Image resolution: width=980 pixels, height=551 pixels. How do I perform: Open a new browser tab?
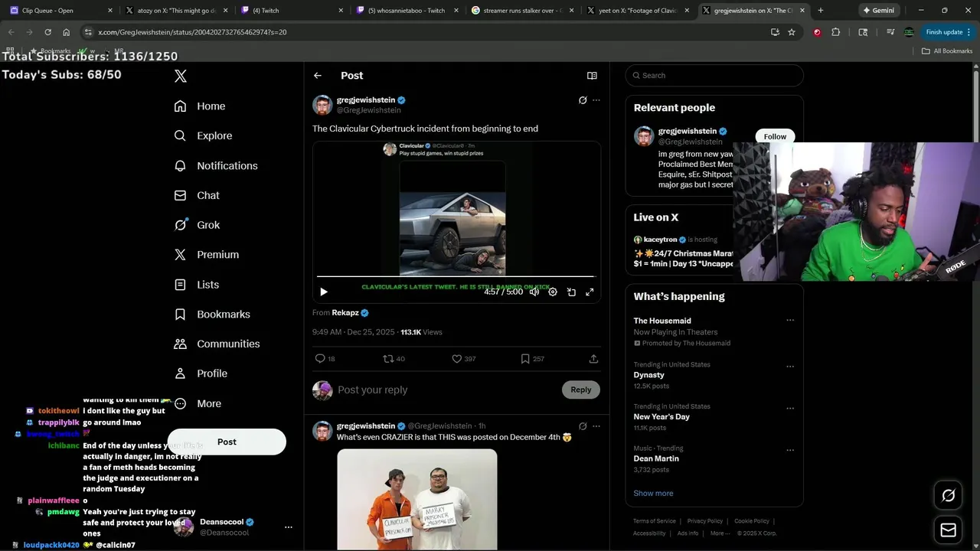[x=821, y=11]
